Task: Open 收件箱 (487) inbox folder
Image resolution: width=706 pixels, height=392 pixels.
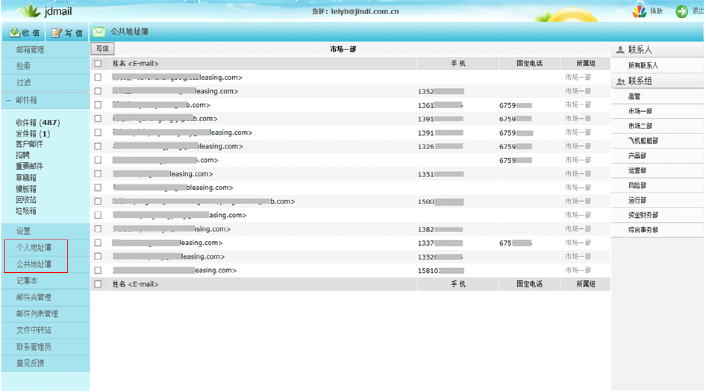Action: click(38, 122)
